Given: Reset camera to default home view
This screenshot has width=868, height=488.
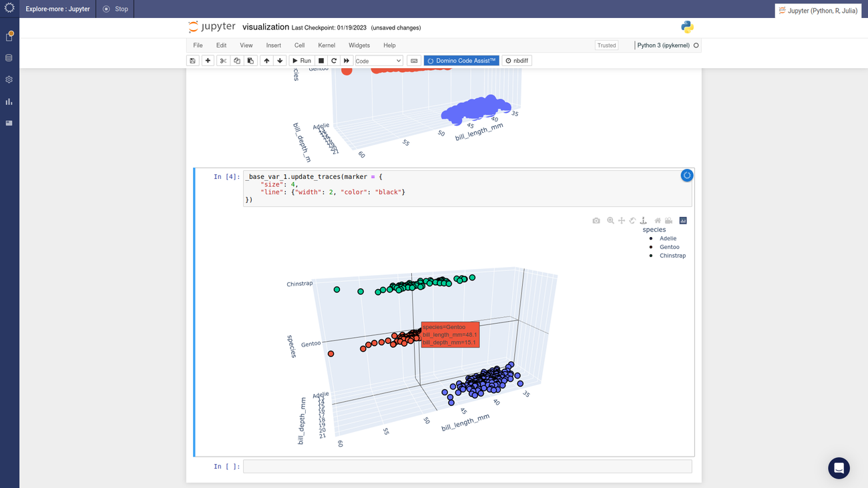Looking at the screenshot, I should (x=658, y=220).
